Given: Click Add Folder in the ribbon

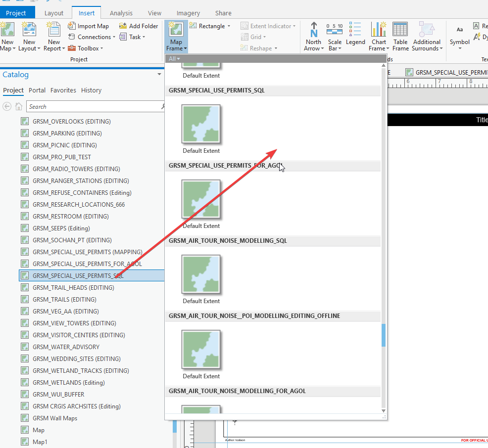Looking at the screenshot, I should coord(139,26).
